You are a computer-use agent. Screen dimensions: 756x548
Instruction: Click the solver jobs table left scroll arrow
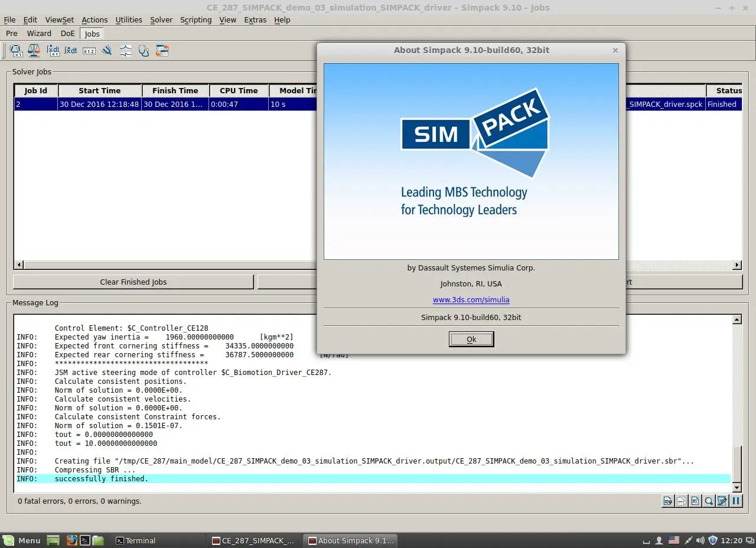(x=19, y=265)
